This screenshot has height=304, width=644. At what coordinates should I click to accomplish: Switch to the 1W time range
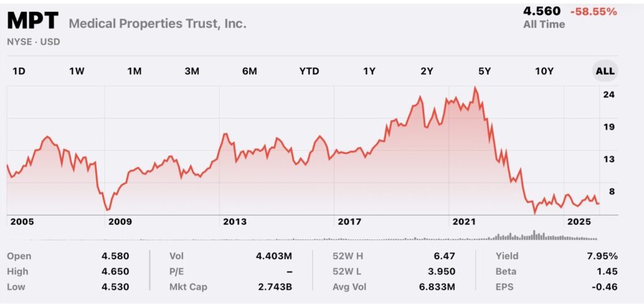pyautogui.click(x=76, y=71)
